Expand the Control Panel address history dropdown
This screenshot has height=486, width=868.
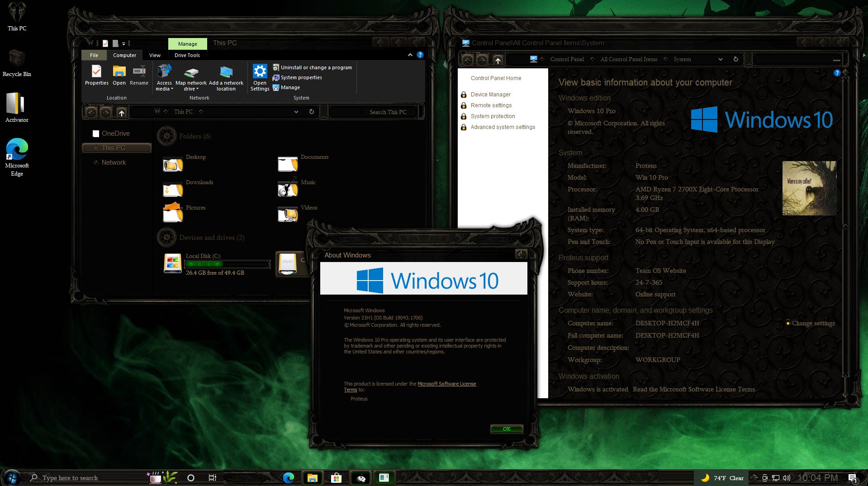pos(721,59)
